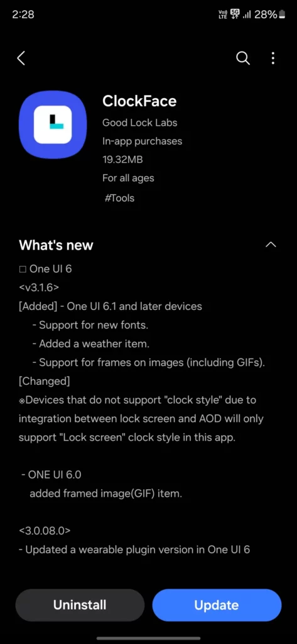297x644 pixels.
Task: Go back using the back arrow
Action: pyautogui.click(x=21, y=58)
